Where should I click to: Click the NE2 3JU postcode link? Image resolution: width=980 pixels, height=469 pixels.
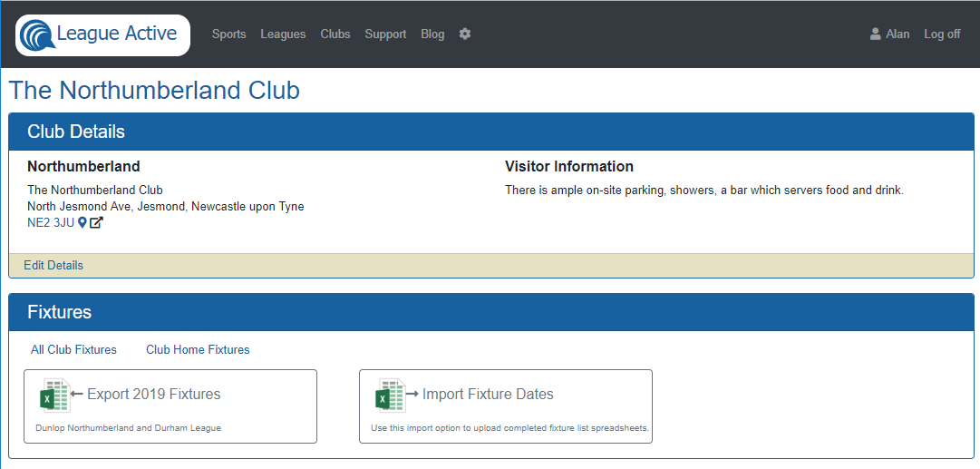coord(51,222)
